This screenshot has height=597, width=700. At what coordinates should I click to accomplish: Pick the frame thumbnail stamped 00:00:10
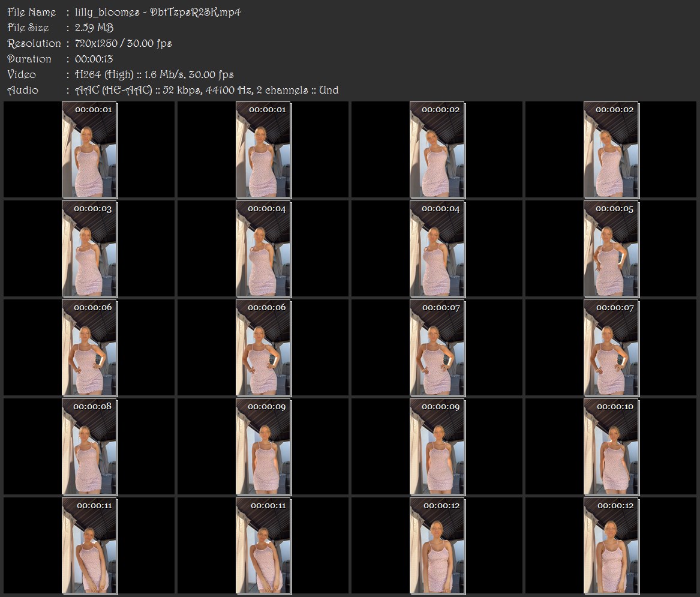click(611, 446)
